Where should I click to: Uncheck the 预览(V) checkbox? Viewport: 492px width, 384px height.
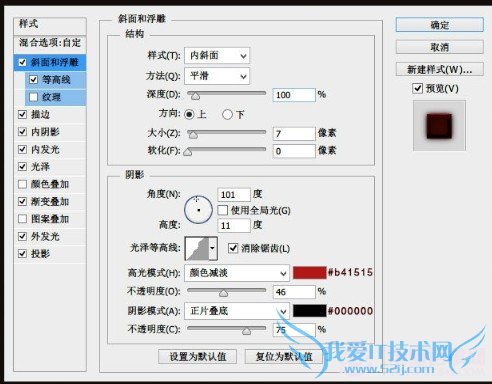click(418, 88)
